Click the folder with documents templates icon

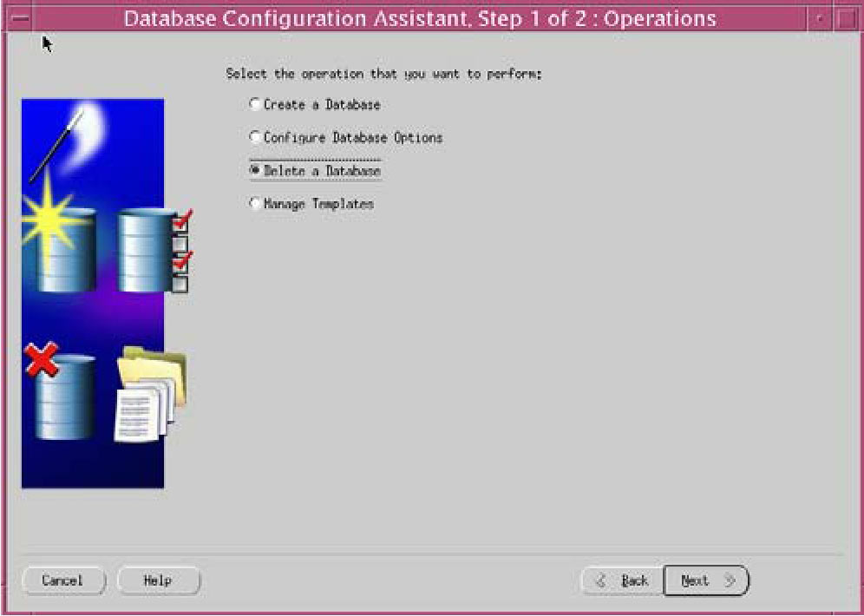click(150, 395)
